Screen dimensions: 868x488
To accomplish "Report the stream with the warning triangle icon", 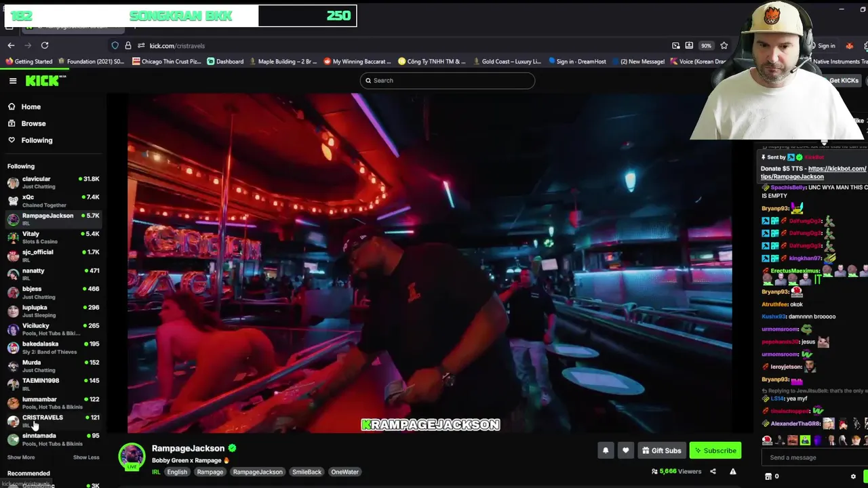I will click(733, 471).
